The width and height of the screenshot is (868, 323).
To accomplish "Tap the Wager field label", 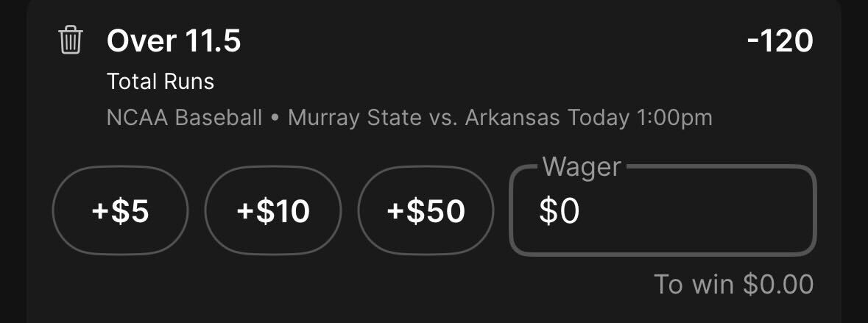I will tap(582, 166).
